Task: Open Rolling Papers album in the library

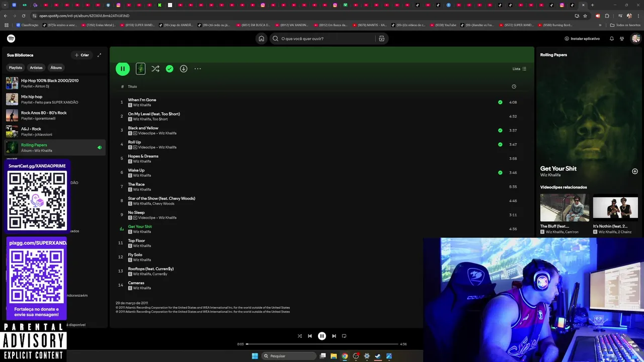Action: pos(55,147)
